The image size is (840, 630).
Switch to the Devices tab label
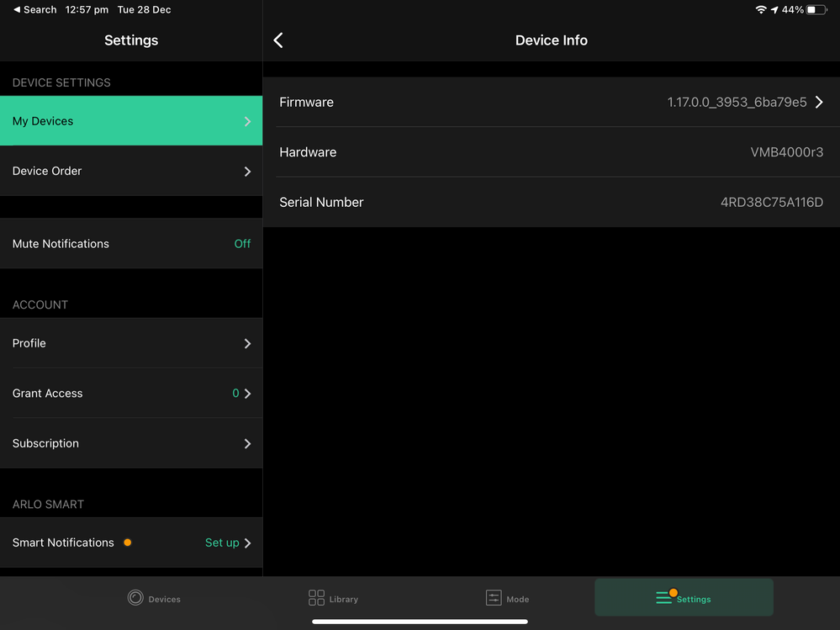click(x=165, y=600)
